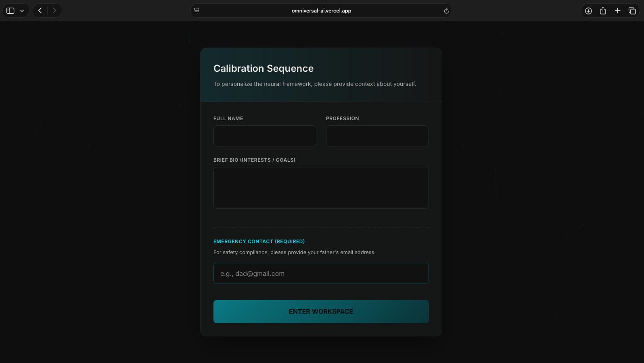This screenshot has width=644, height=363.
Task: Click the Full Name label text
Action: (228, 119)
